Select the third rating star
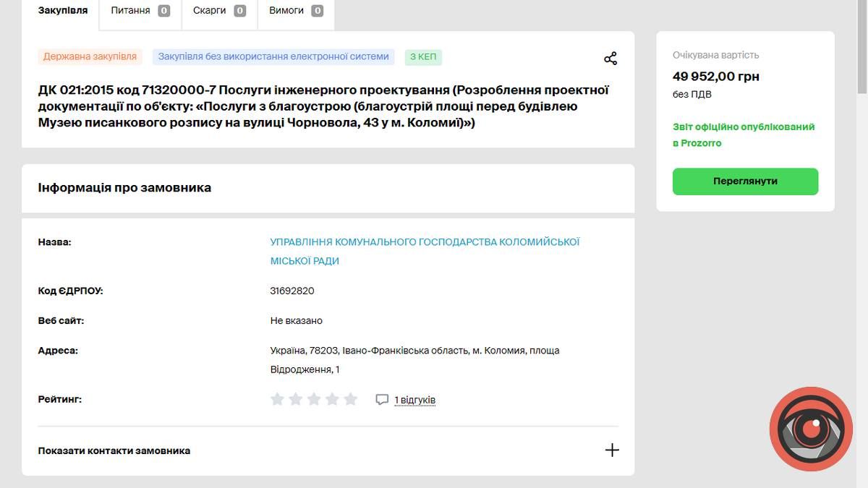 coord(314,398)
